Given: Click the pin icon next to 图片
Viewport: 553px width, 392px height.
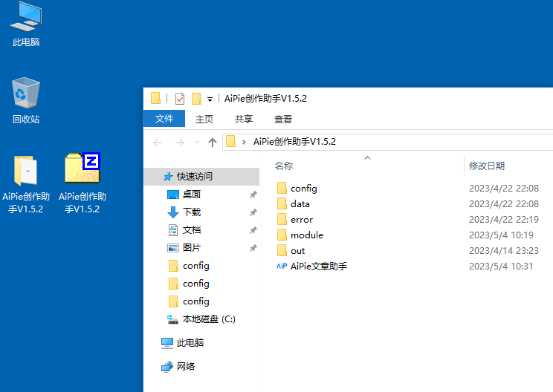Looking at the screenshot, I should pyautogui.click(x=253, y=248).
